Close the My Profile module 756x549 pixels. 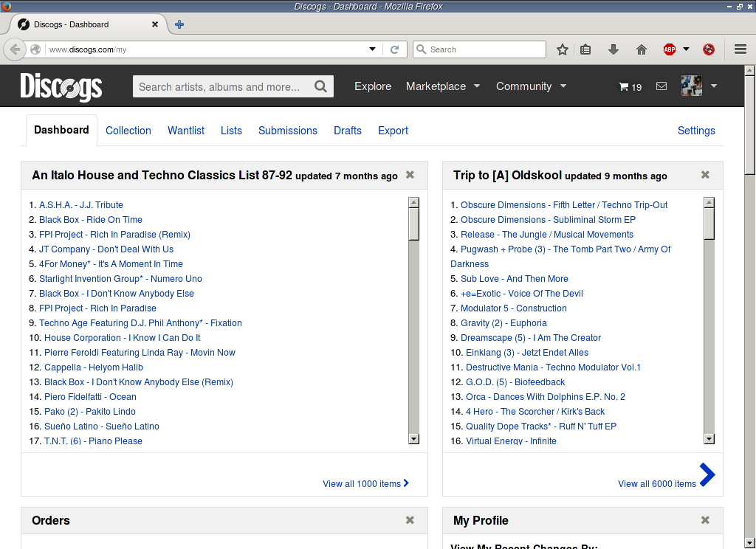click(705, 520)
